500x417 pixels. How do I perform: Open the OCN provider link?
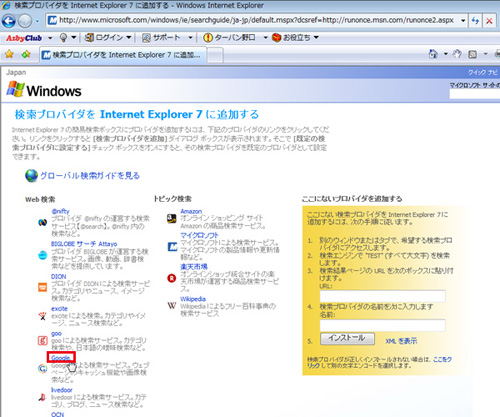[x=57, y=414]
